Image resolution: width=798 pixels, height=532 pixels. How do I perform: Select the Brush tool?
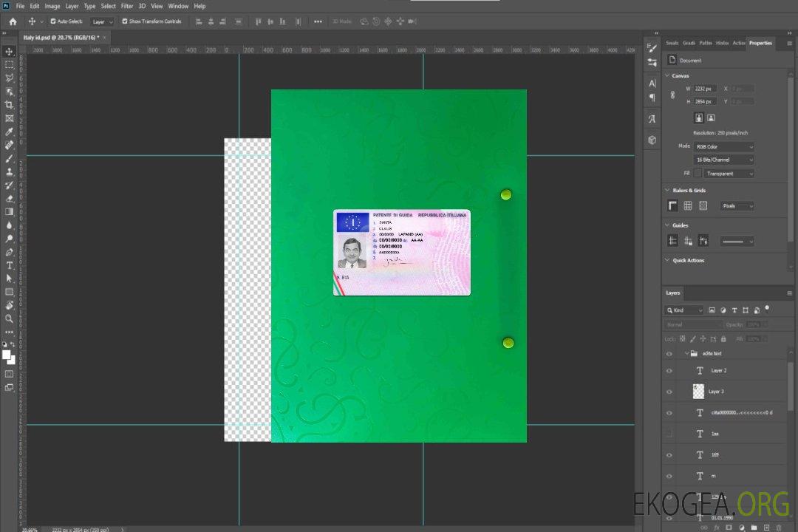[x=9, y=158]
